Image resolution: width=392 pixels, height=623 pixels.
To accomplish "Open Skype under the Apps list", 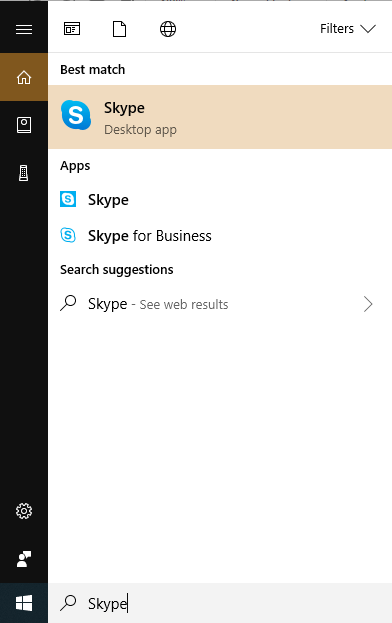I will [x=220, y=199].
